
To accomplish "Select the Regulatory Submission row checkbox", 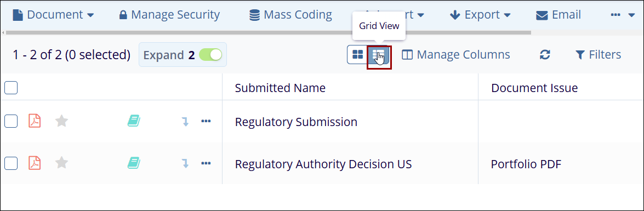I will pyautogui.click(x=10, y=121).
